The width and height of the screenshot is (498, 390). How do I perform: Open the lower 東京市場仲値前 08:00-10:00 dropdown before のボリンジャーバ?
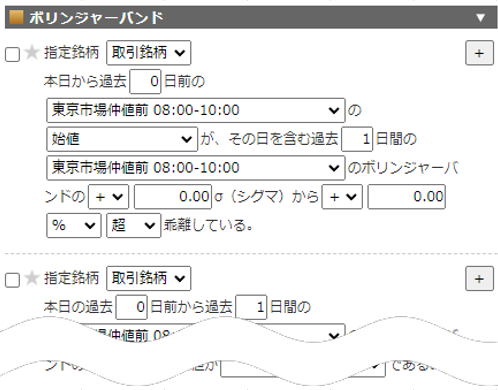196,168
